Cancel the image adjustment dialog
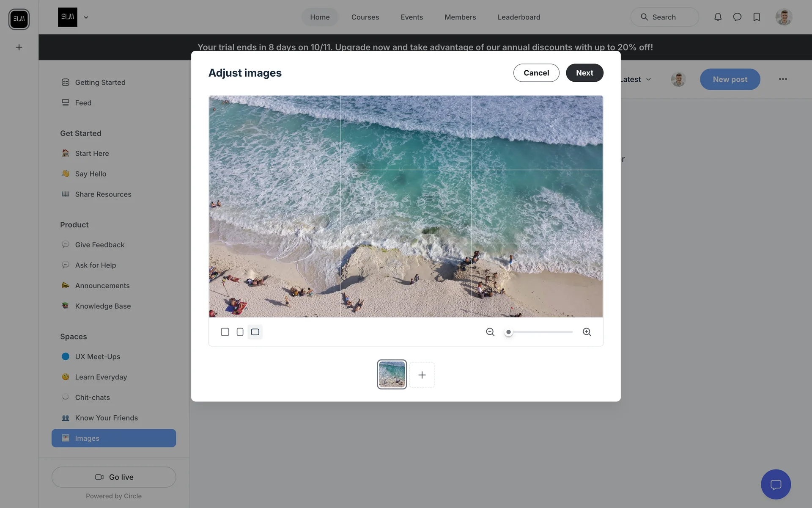 coord(536,73)
